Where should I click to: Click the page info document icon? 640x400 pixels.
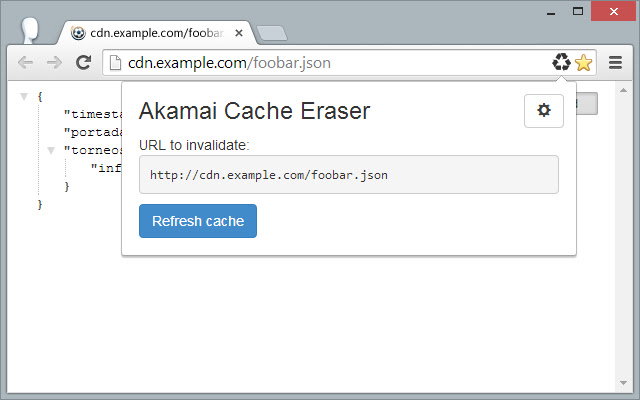(x=115, y=63)
